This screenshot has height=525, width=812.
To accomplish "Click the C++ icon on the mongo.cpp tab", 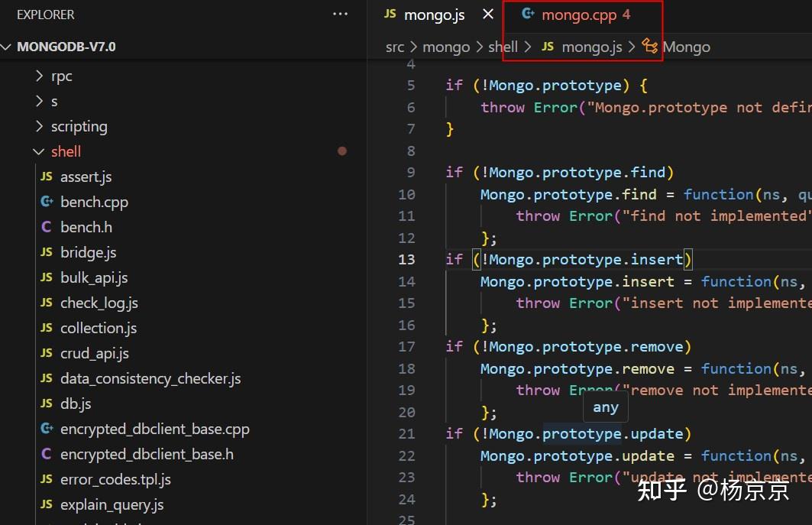I will pos(528,13).
